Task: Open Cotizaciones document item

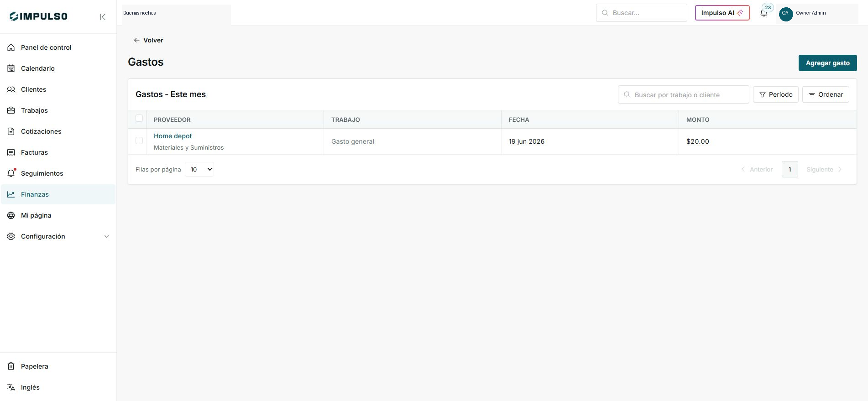Action: coord(58,131)
